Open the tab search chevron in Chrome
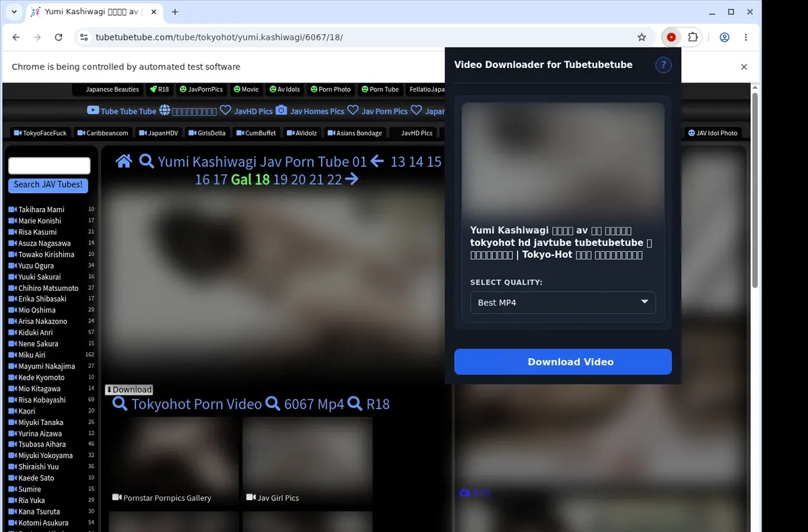This screenshot has width=808, height=532. (13, 12)
